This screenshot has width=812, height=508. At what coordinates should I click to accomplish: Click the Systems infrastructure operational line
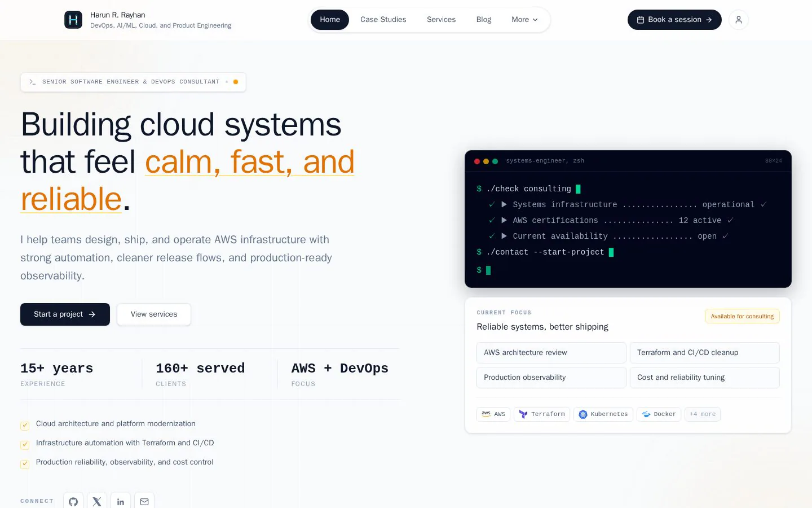(x=628, y=205)
